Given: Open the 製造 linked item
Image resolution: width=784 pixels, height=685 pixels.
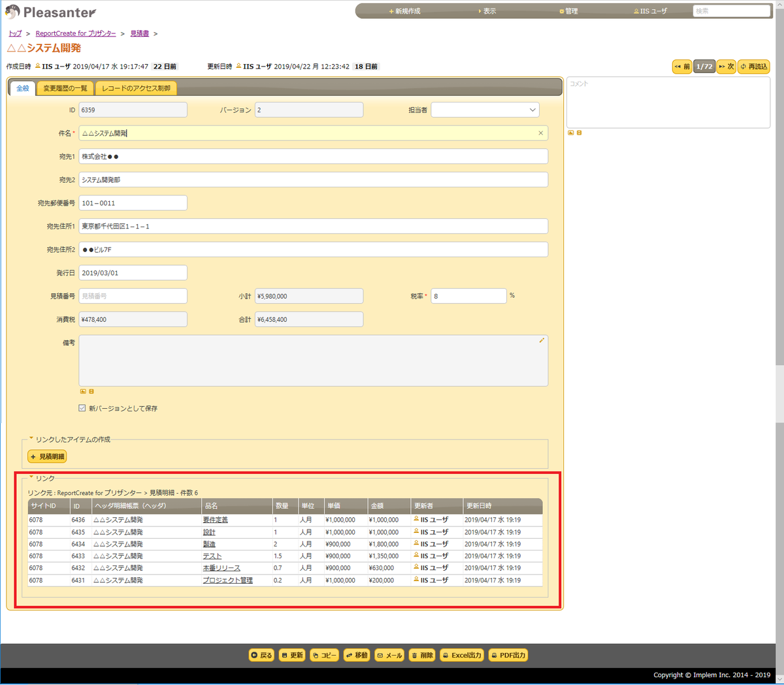Looking at the screenshot, I should [x=209, y=544].
